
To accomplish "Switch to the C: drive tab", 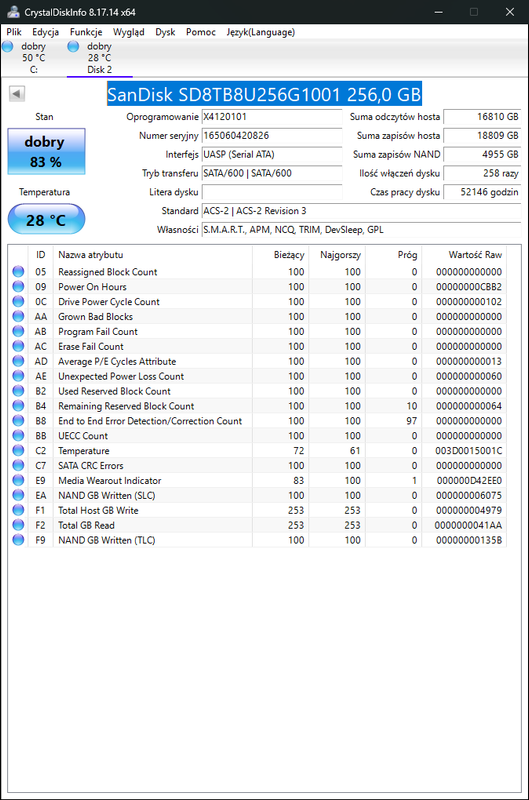I will click(x=33, y=58).
